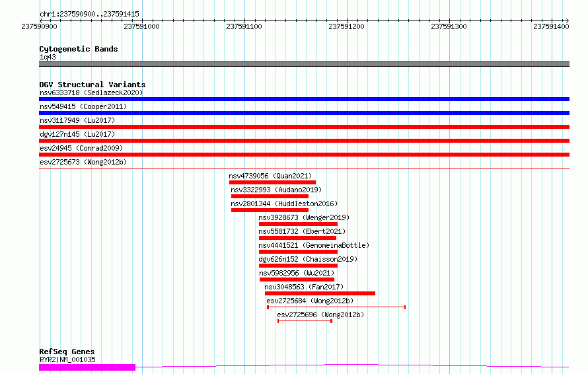The width and height of the screenshot is (588, 374).
Task: Click ruler position 237591300
Action: 449,26
